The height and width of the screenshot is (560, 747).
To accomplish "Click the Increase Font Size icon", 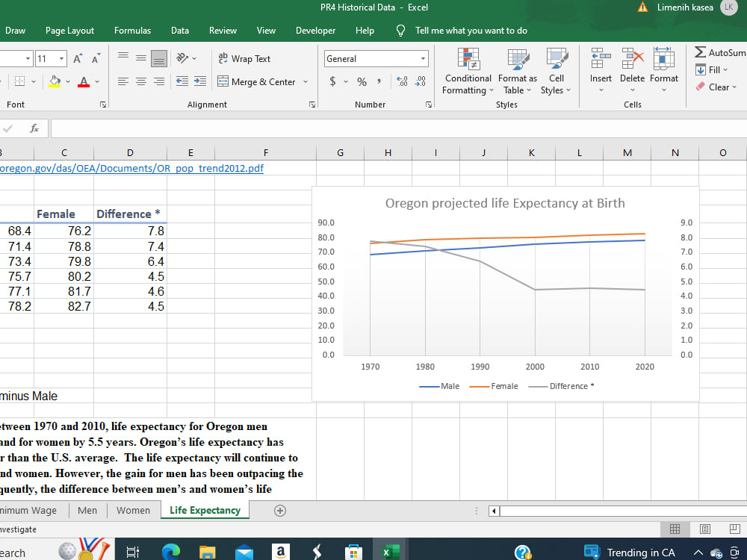I will pyautogui.click(x=78, y=59).
